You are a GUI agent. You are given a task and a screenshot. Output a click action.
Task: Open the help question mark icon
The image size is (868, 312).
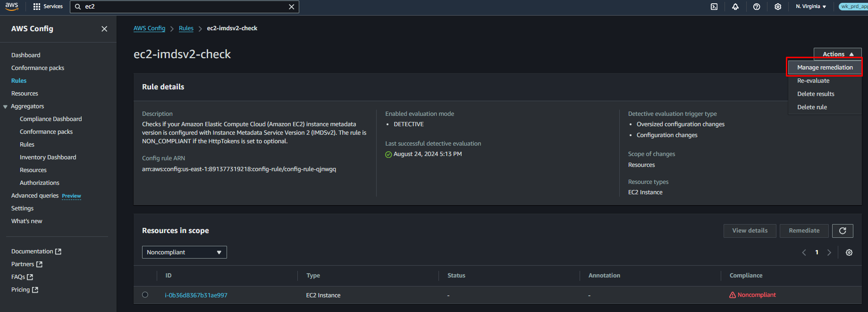(x=757, y=7)
